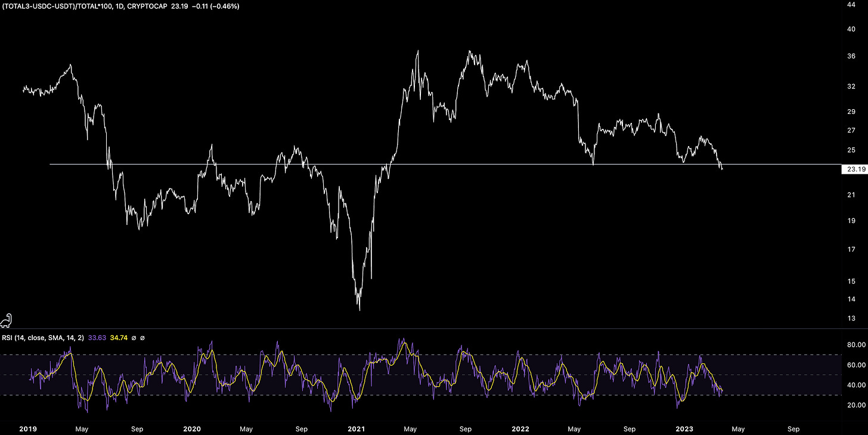Click the 44 price axis label
Viewport: 868px width, 435px height.
click(x=851, y=5)
